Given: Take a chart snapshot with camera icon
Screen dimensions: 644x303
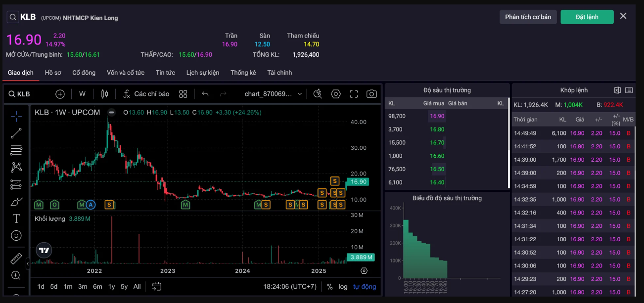Looking at the screenshot, I should [371, 94].
